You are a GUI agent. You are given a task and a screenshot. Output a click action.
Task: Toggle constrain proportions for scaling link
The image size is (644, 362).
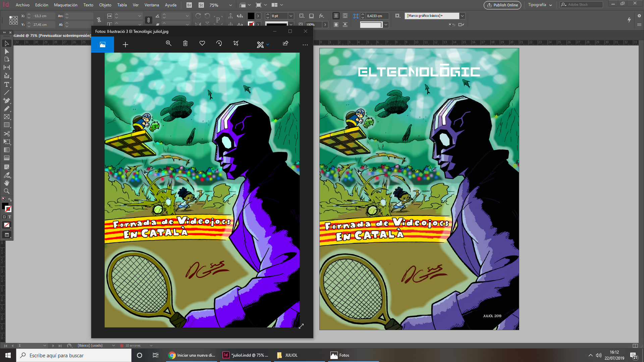coord(149,20)
